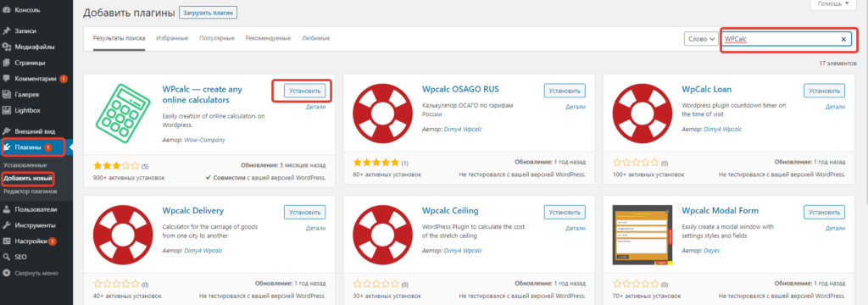This screenshot has width=868, height=305.
Task: Click the Галерея gallery icon
Action: click(x=7, y=95)
